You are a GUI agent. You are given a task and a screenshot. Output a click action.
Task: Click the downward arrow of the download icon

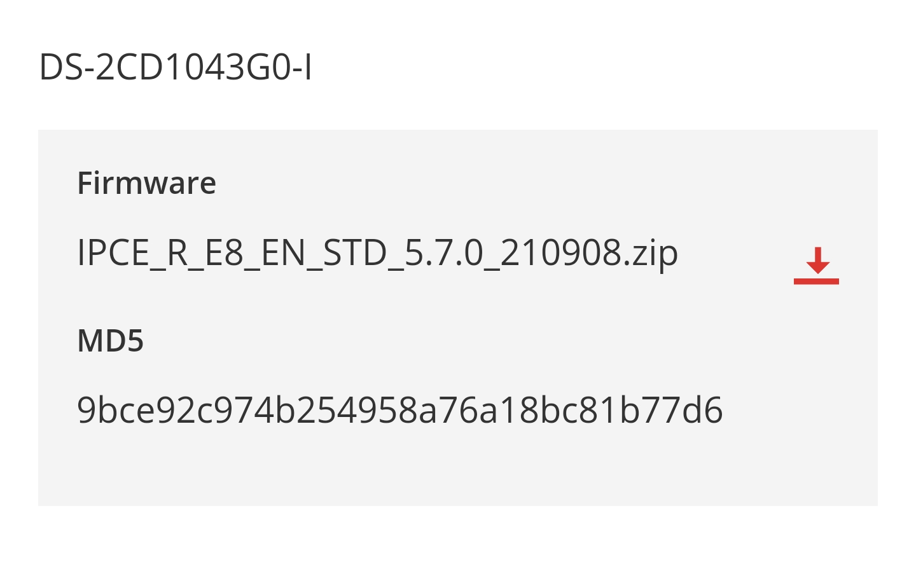coord(817,261)
